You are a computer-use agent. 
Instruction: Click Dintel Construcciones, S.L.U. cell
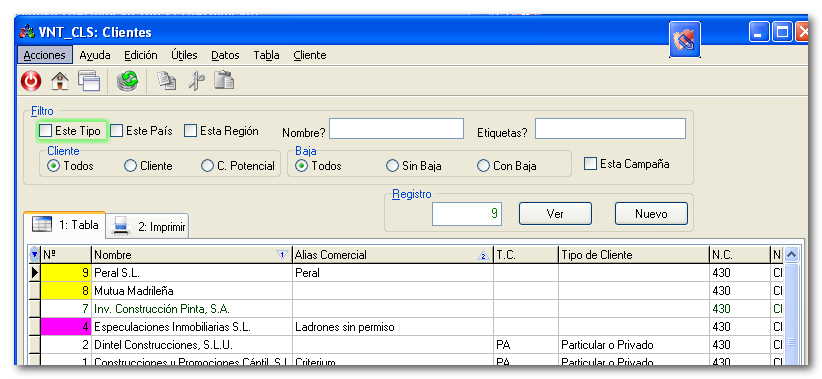[x=192, y=345]
